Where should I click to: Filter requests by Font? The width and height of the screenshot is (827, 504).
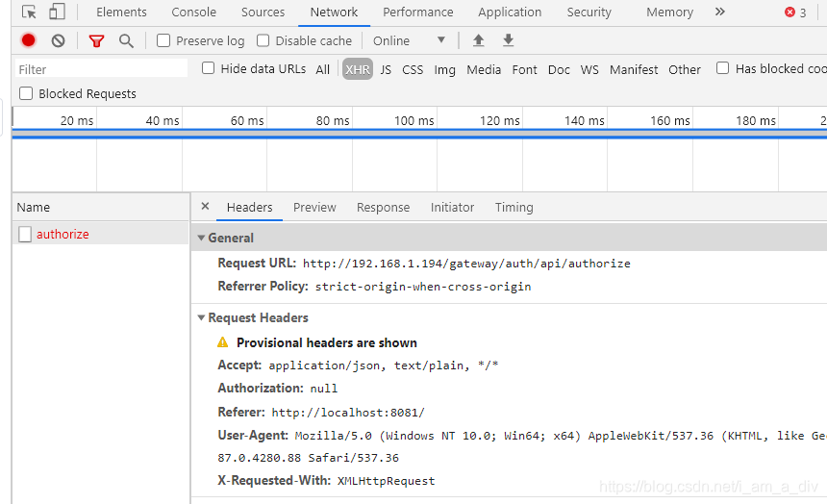pyautogui.click(x=524, y=69)
